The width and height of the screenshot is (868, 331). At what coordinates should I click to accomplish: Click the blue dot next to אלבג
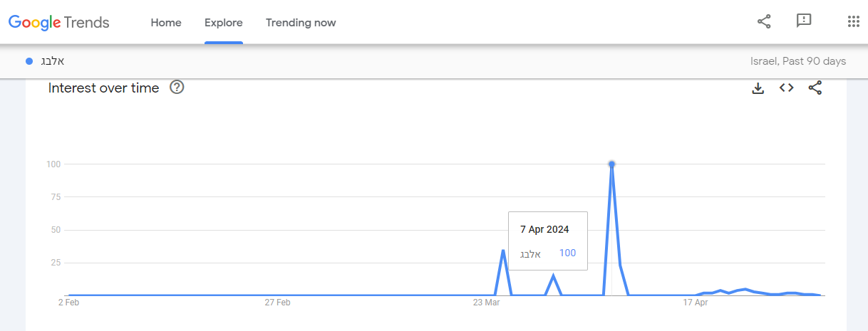pos(29,61)
